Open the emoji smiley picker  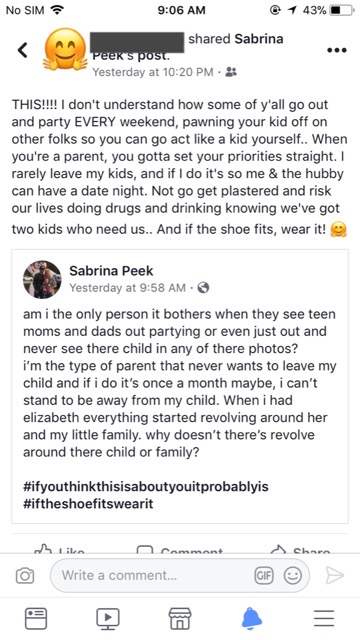pyautogui.click(x=292, y=576)
